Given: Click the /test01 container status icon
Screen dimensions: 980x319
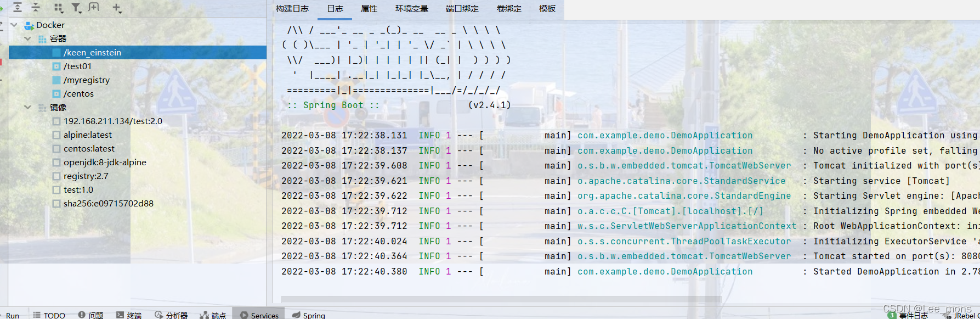Looking at the screenshot, I should pyautogui.click(x=56, y=66).
